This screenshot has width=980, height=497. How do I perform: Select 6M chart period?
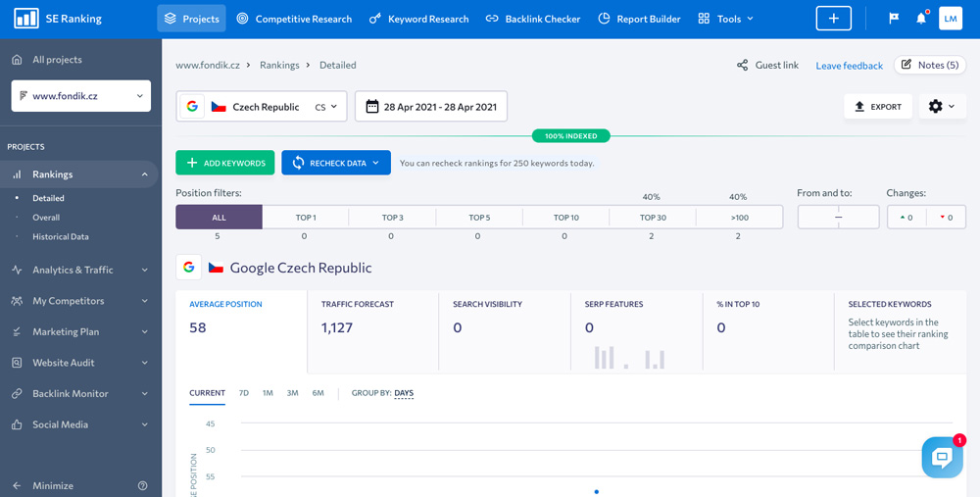point(318,393)
